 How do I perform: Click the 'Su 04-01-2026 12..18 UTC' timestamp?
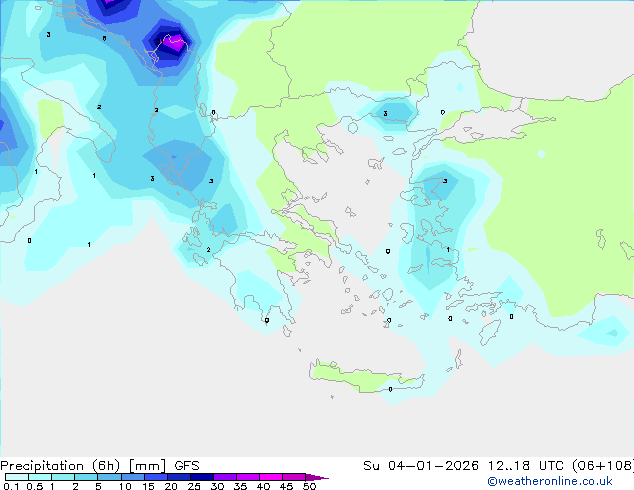click(x=463, y=466)
